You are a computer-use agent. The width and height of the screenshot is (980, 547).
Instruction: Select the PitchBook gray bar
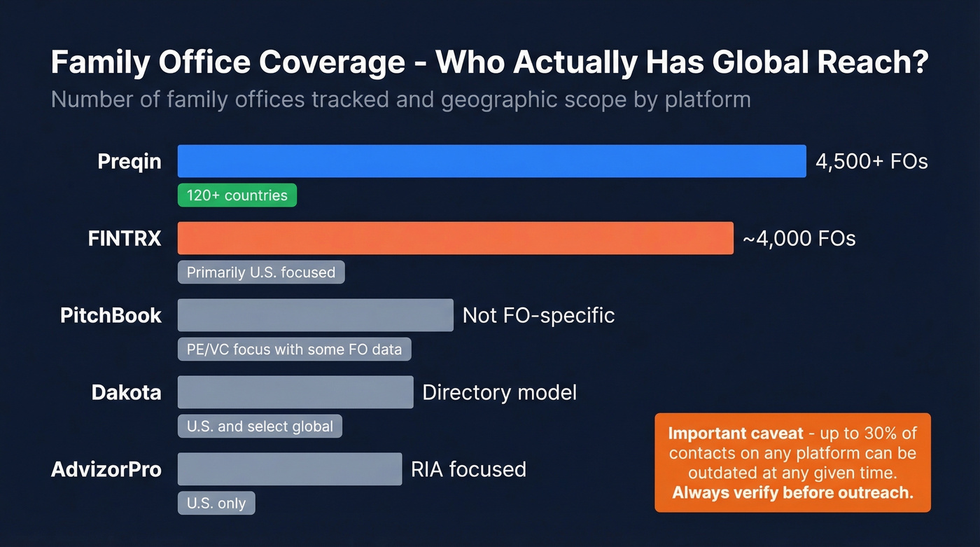point(315,314)
